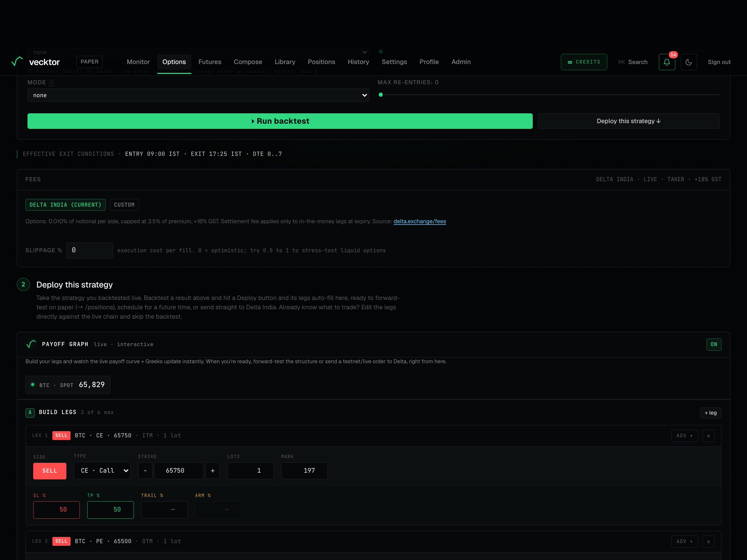Decrease Leg 1 strike with minus
This screenshot has width=747, height=560.
145,471
